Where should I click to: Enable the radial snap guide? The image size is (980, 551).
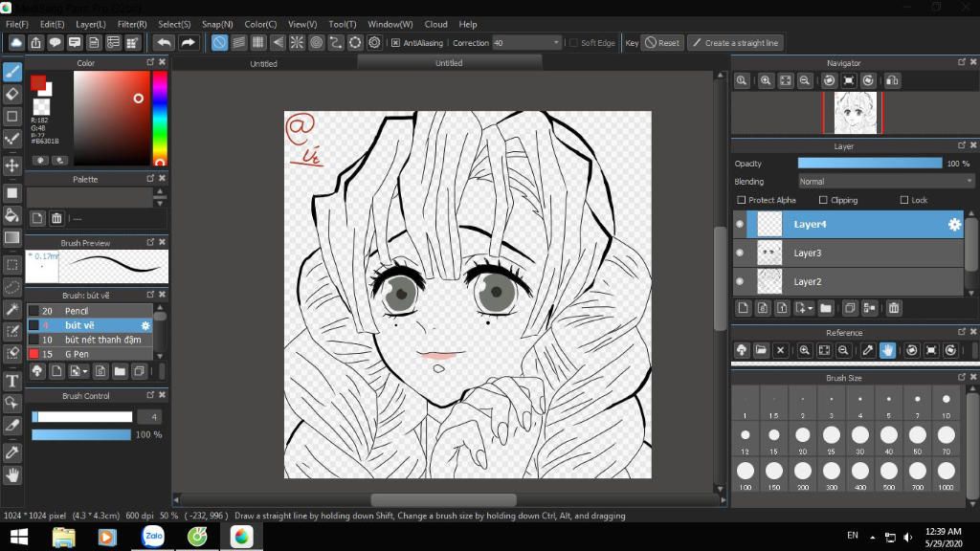[x=297, y=42]
